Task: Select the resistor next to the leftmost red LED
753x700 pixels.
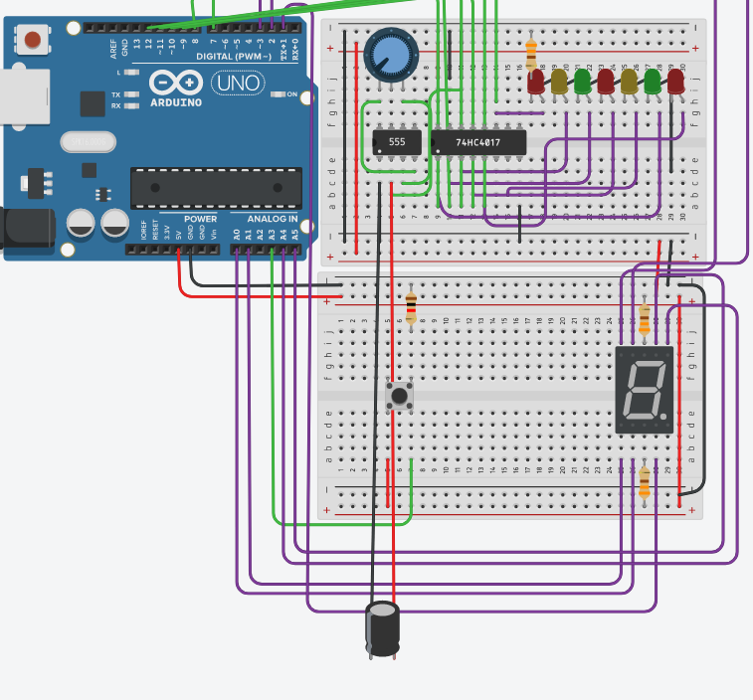Action: tap(531, 50)
